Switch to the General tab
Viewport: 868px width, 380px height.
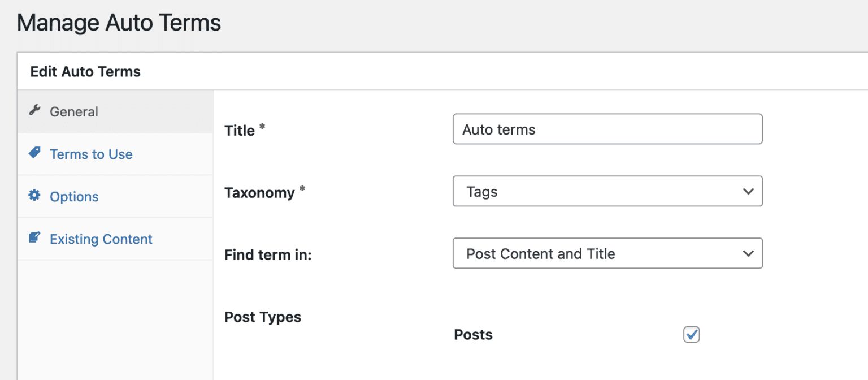point(74,112)
